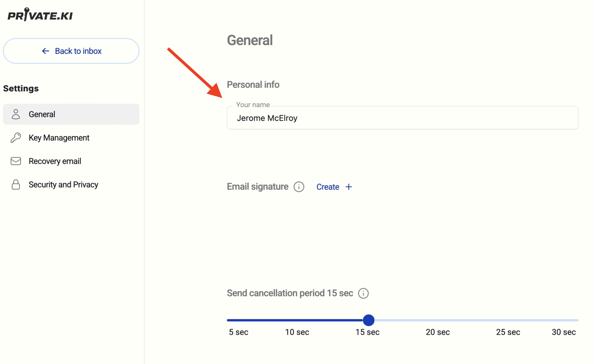Create an email signature
This screenshot has width=594, height=364.
point(328,187)
